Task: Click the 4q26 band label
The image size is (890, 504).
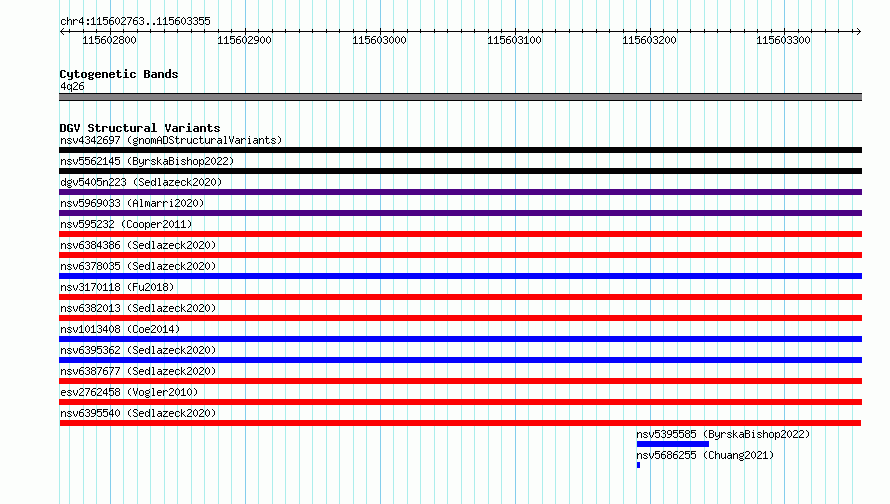Action: [72, 86]
